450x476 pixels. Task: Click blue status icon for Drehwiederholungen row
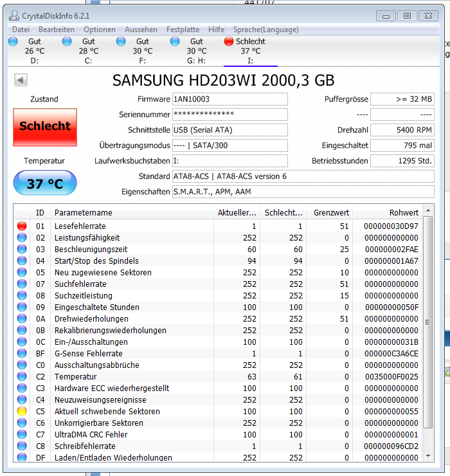pos(22,318)
